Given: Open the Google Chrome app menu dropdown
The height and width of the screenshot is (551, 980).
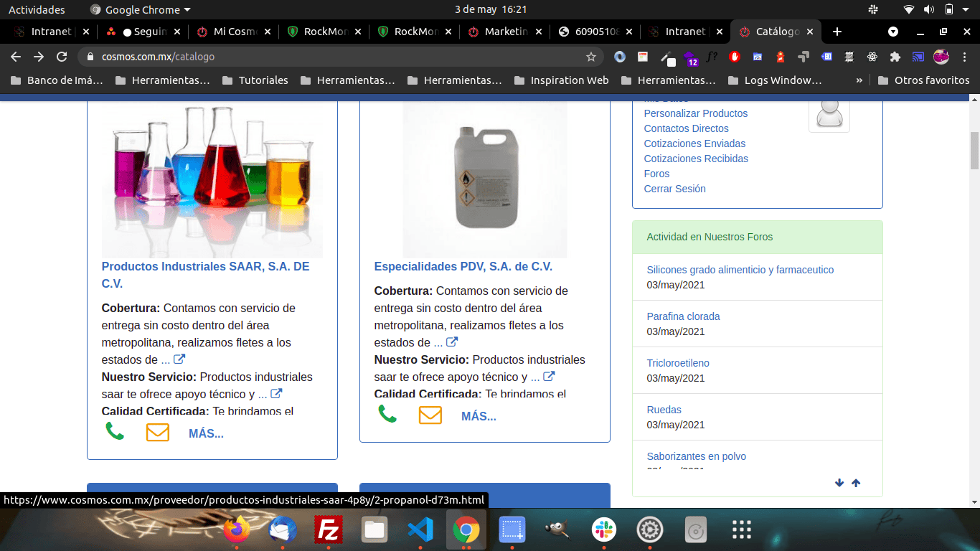Looking at the screenshot, I should 141,10.
